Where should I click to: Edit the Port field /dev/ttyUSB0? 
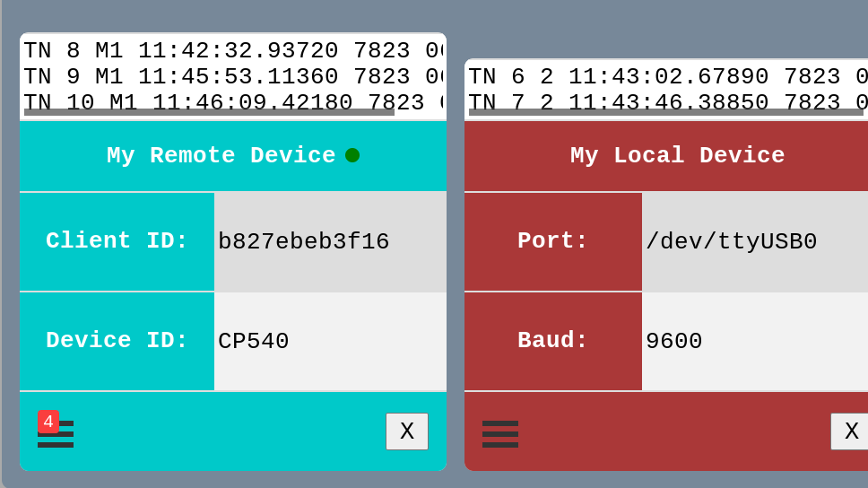[x=755, y=241]
